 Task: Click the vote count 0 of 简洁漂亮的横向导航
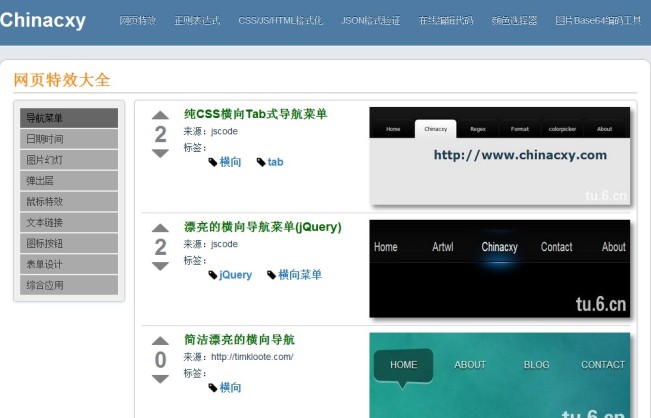click(160, 360)
